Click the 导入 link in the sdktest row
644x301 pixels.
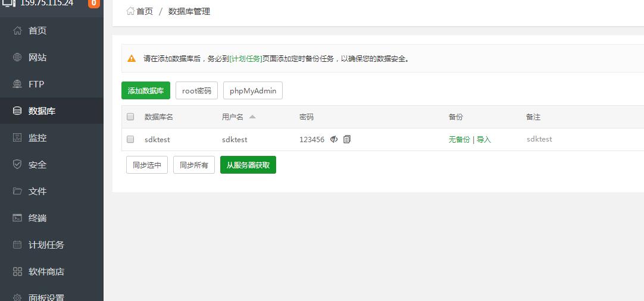484,140
